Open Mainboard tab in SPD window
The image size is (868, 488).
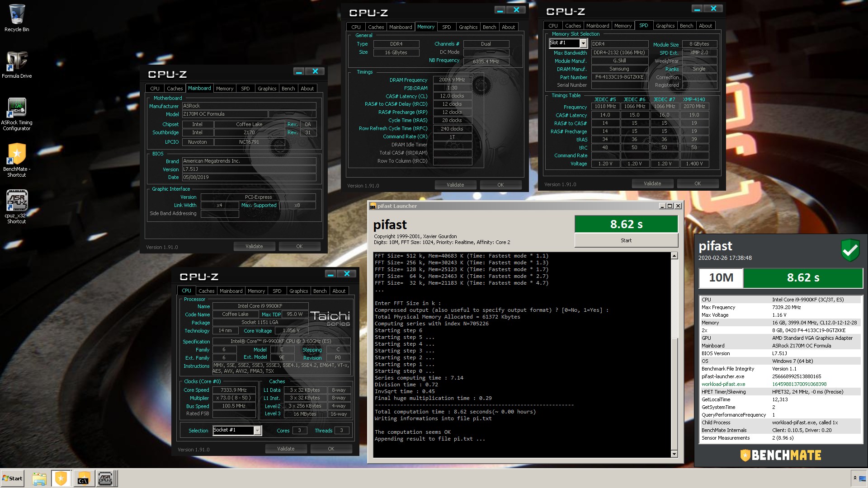pos(597,26)
